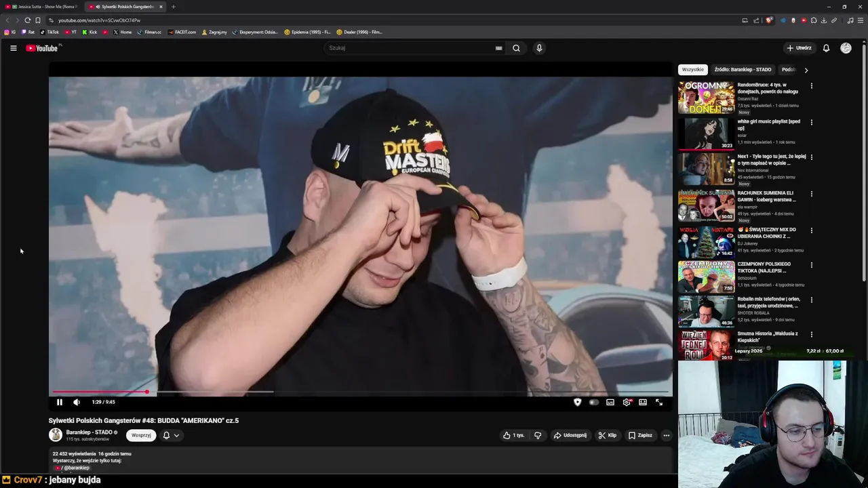The height and width of the screenshot is (488, 868).
Task: Toggle the autoplay switch
Action: click(x=594, y=402)
